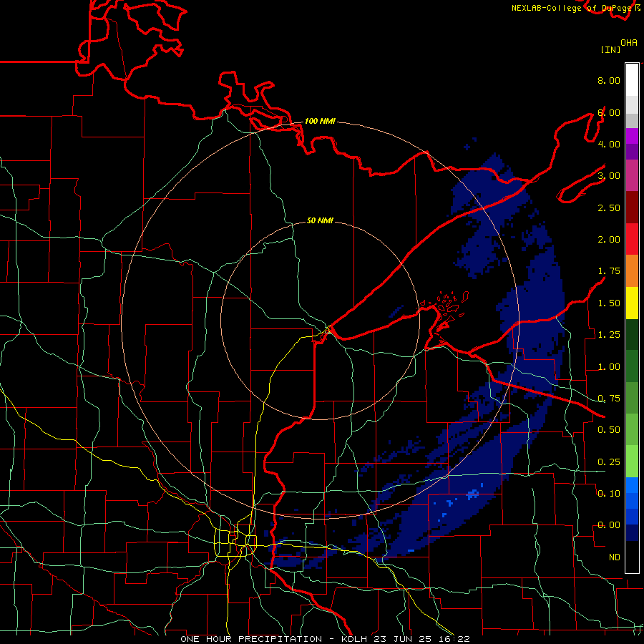Click the 1.00 legend value
Screen dimensions: 644x644
[609, 367]
